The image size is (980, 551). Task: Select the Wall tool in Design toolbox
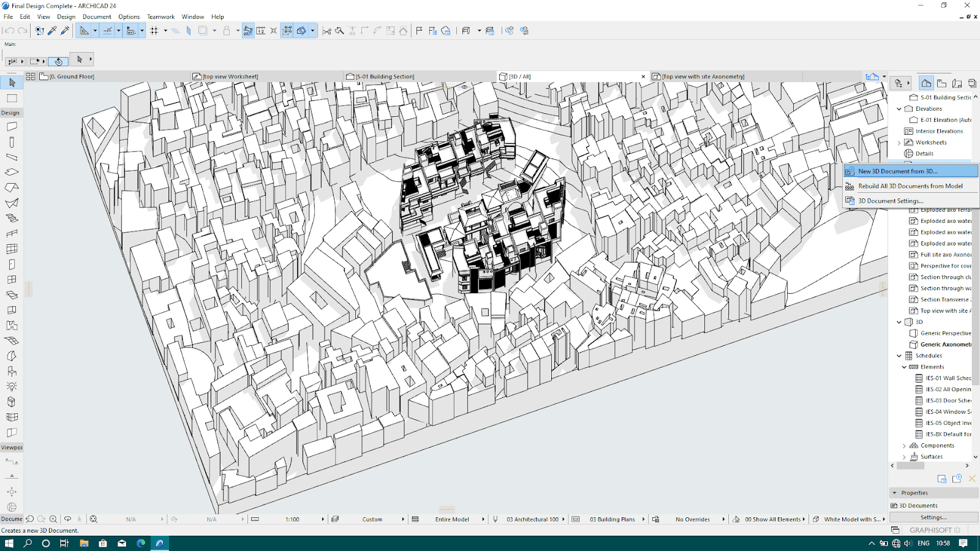pos(12,127)
